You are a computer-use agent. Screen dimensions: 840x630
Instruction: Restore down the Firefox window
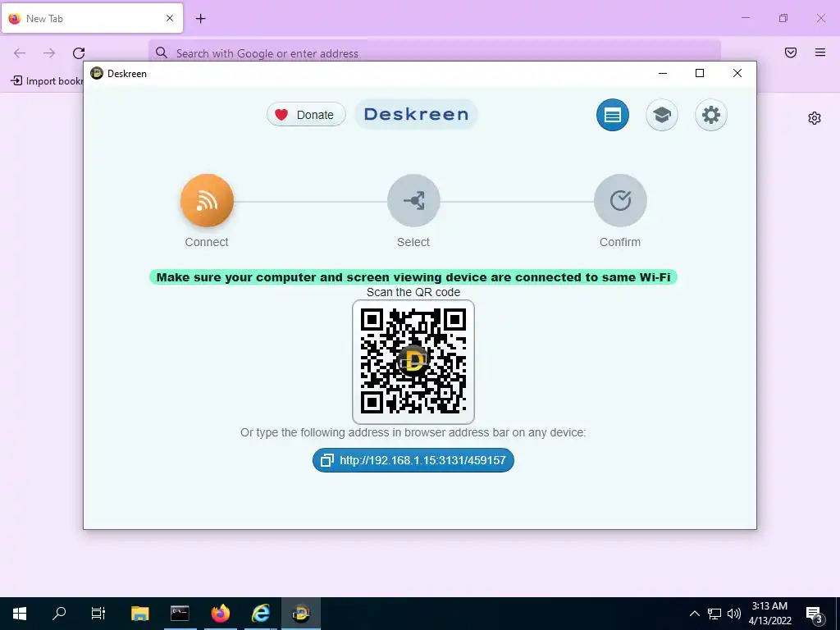coord(783,18)
